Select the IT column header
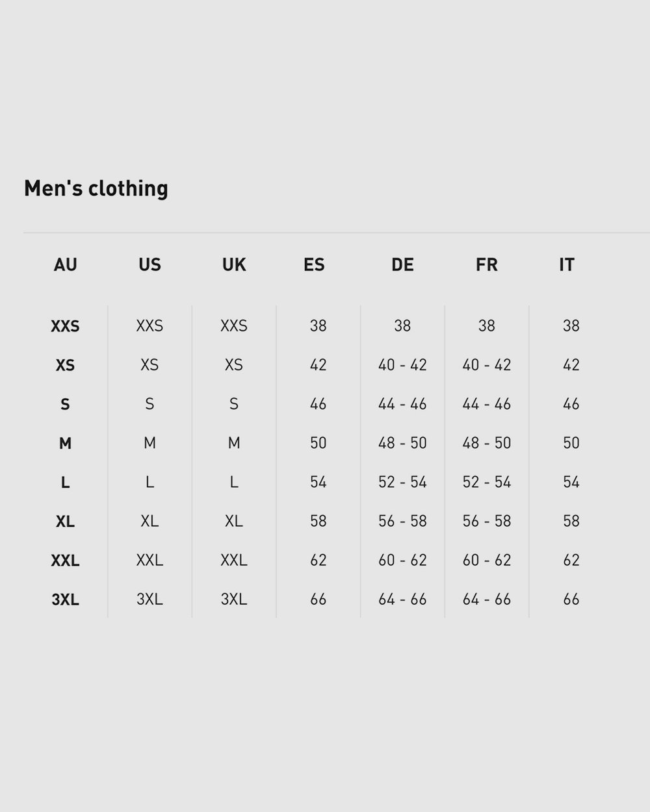650x812 pixels. tap(567, 264)
